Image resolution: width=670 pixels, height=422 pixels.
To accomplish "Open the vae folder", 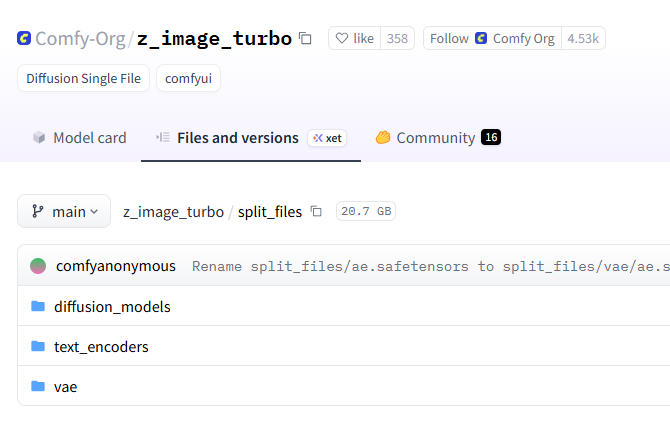I will pyautogui.click(x=65, y=387).
